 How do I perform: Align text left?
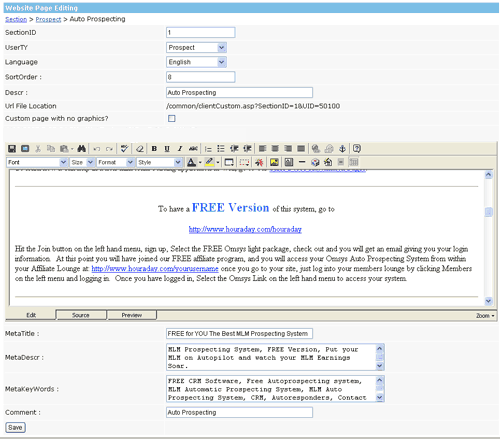(x=262, y=149)
